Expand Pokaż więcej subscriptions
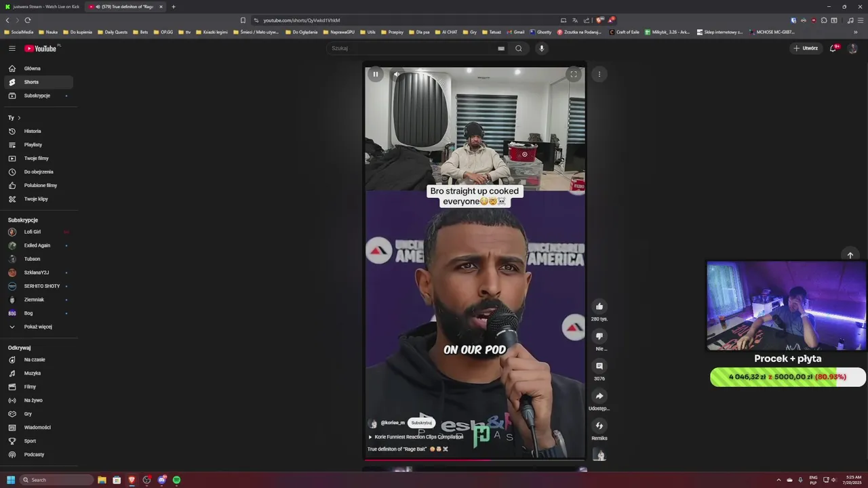Screen dimensions: 868x488 (39, 327)
